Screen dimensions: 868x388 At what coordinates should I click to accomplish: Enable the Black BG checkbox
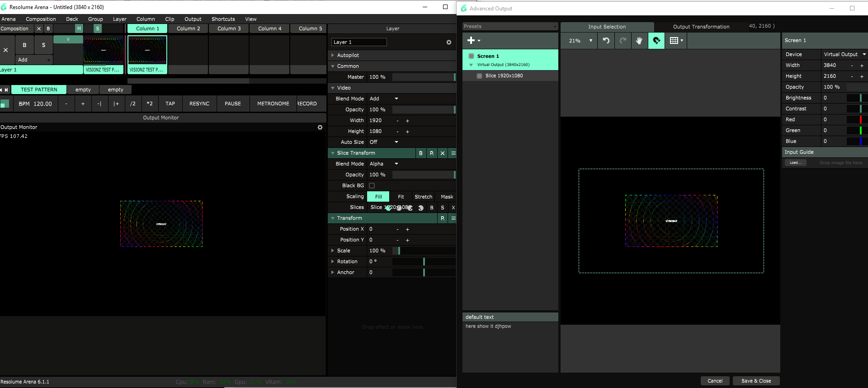[372, 186]
